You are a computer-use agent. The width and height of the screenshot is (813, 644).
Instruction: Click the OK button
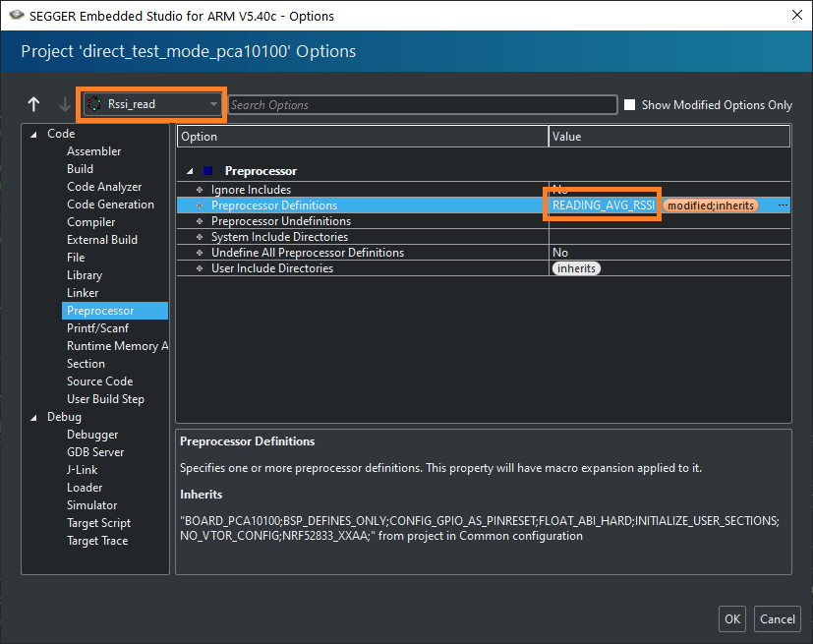732,618
